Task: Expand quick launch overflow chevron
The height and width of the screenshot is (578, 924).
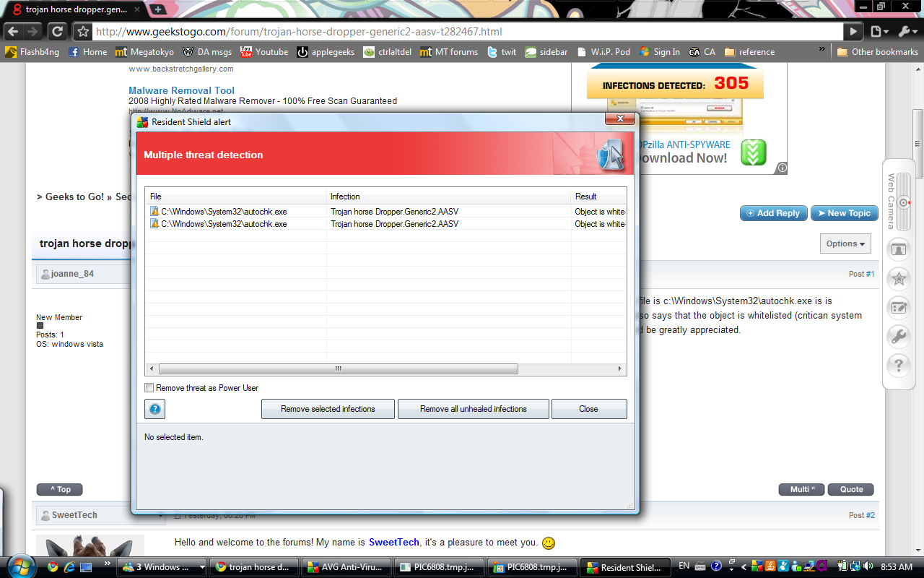Action: 108,563
